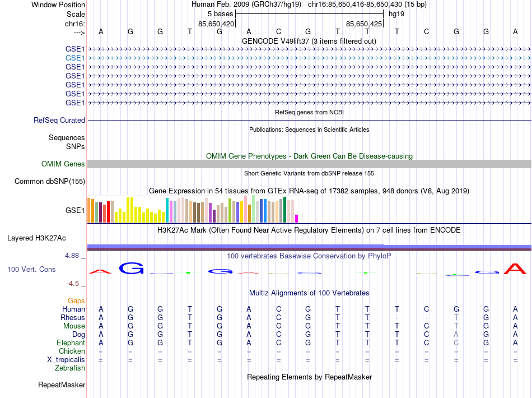Viewport: 532px width, 398px height.
Task: Click the X_tropicalis species label
Action: (66, 359)
